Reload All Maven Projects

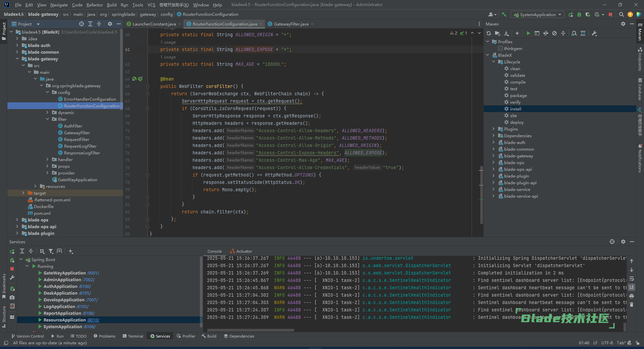point(489,33)
